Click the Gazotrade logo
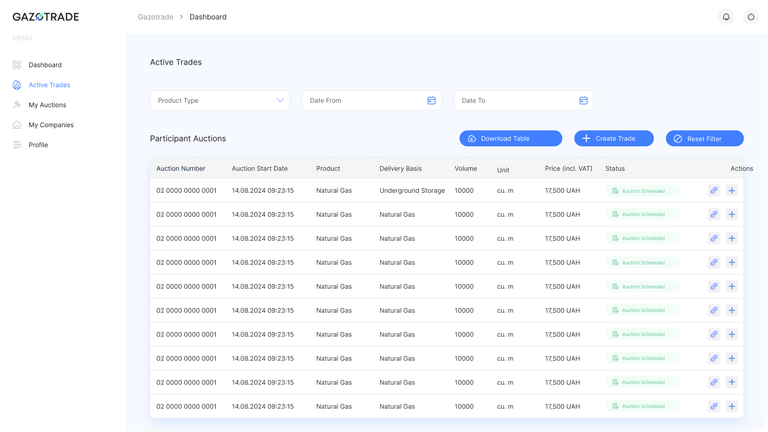768x432 pixels. [x=46, y=17]
